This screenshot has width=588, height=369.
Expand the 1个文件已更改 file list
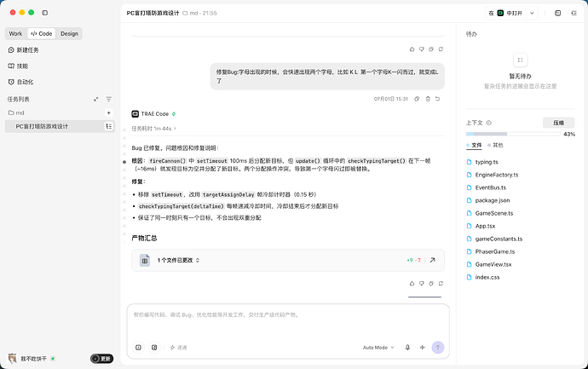[178, 260]
